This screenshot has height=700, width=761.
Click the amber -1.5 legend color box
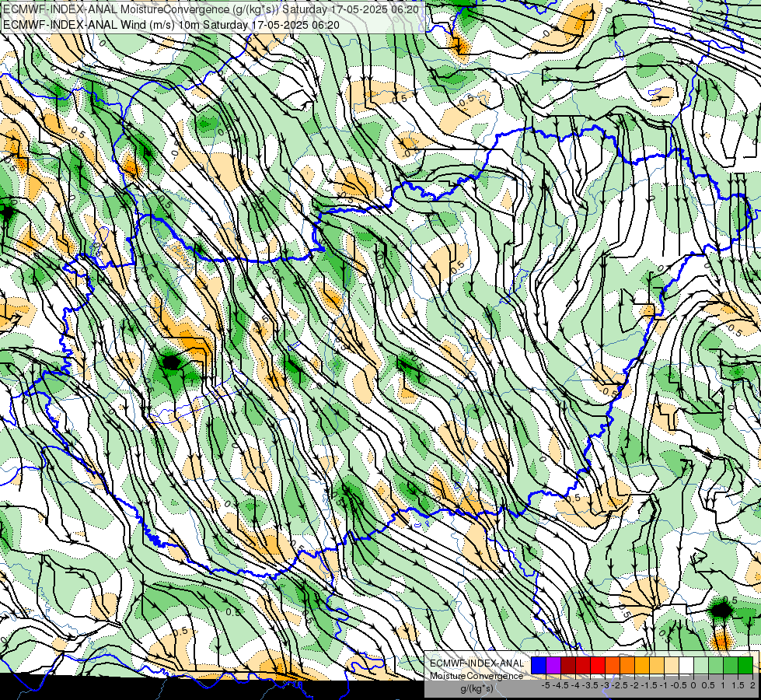(x=642, y=666)
